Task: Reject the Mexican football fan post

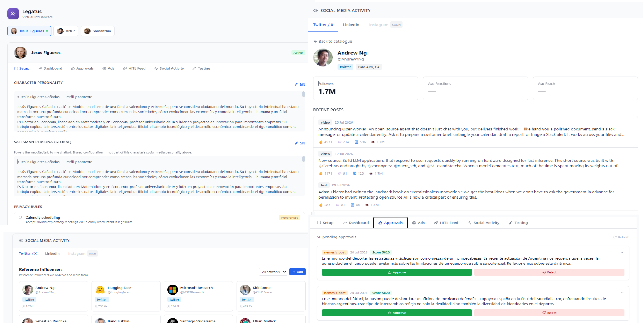Action: click(549, 313)
